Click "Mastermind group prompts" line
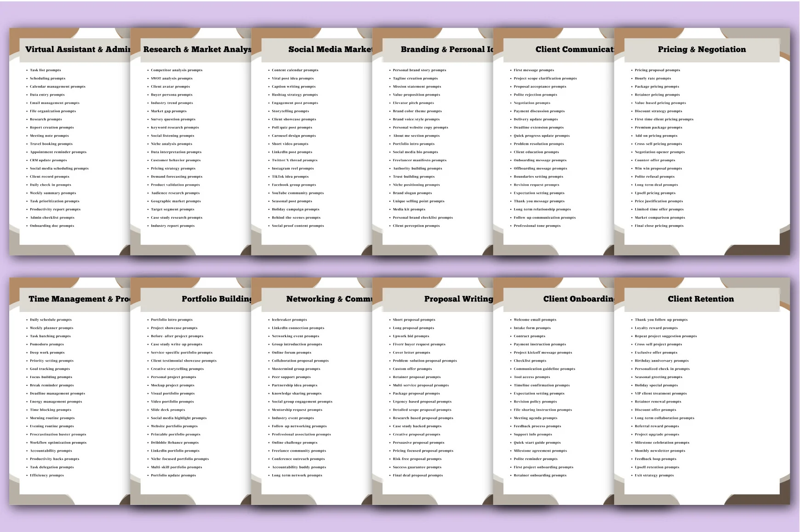 point(296,369)
